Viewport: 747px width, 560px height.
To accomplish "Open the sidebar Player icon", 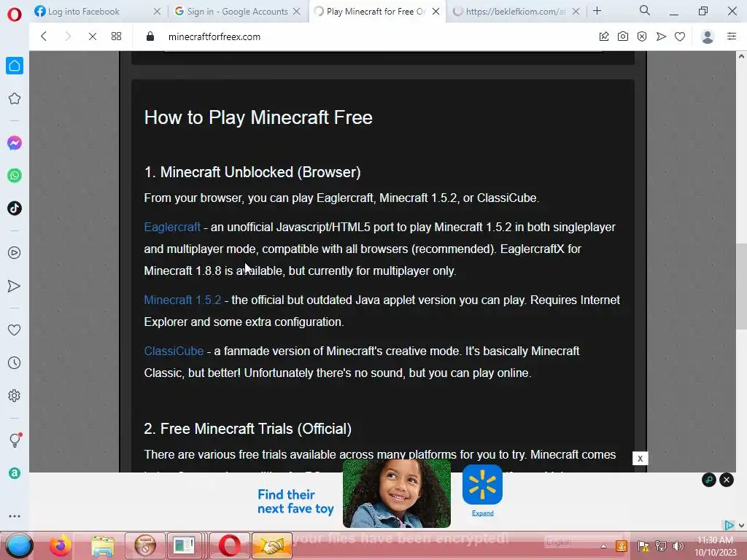I will (15, 252).
